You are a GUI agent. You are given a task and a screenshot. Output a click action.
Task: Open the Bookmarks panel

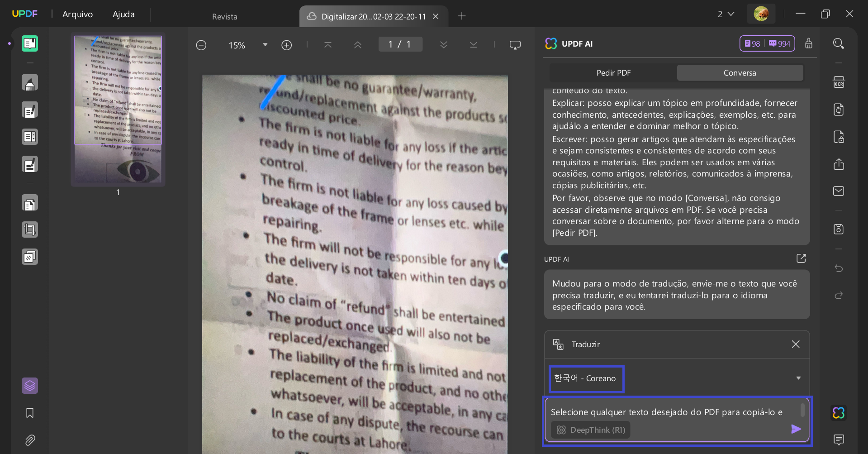click(x=30, y=413)
